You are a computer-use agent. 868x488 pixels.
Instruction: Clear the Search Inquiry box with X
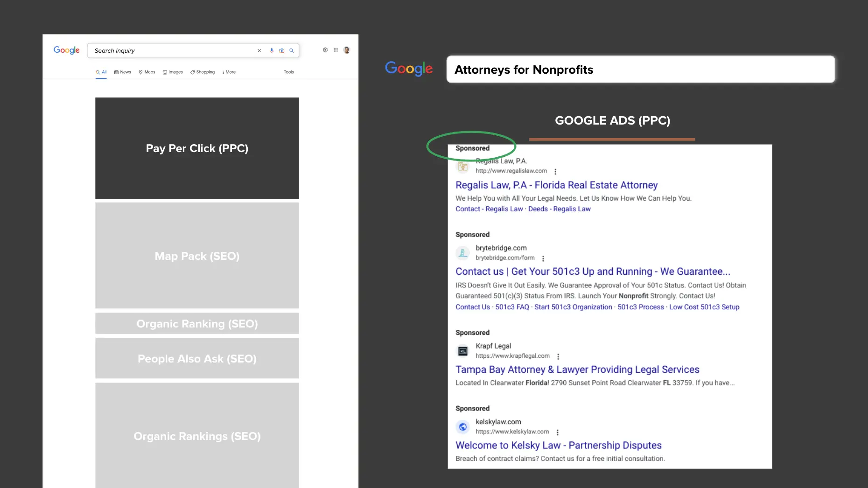tap(259, 51)
